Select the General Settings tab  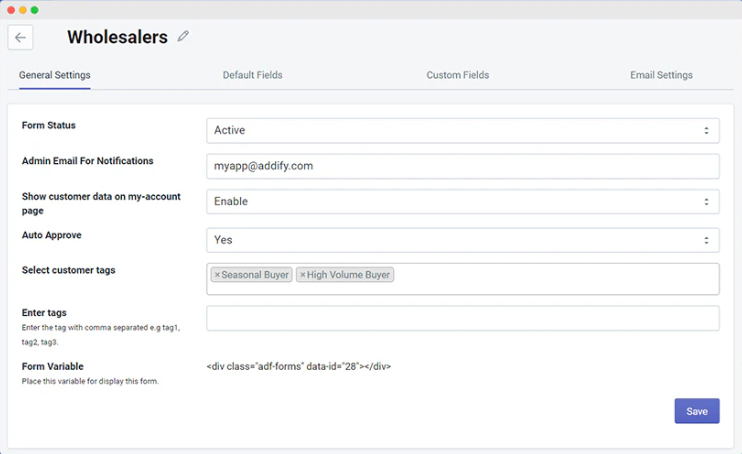pos(55,75)
